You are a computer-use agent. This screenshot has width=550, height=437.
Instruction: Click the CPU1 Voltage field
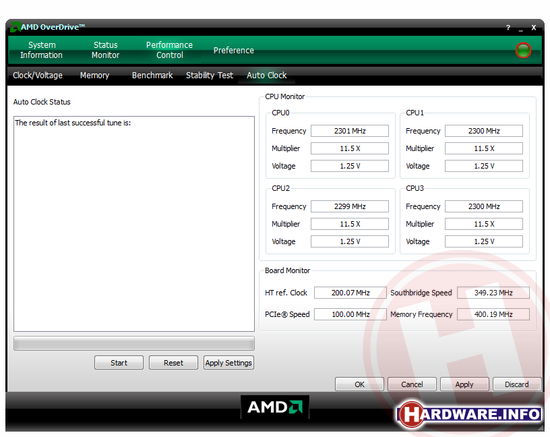(x=484, y=166)
